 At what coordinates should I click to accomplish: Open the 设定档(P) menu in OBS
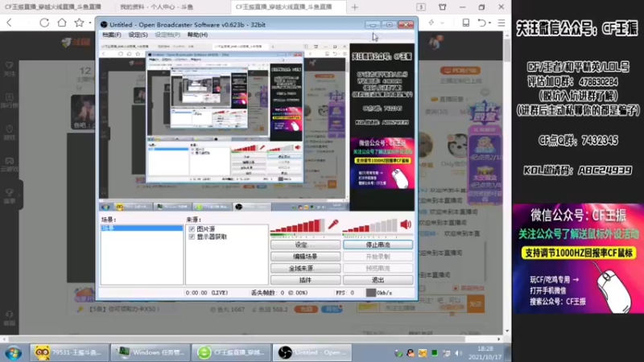coord(167,35)
